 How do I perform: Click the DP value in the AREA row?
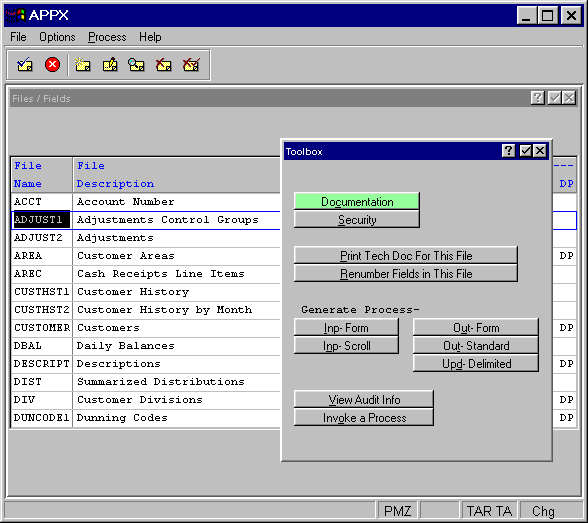coord(566,256)
